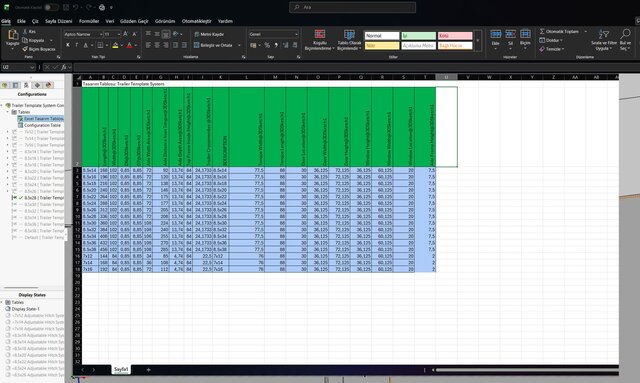Open the ConfigurationManager tab icon in SolidWorks

coord(26,85)
